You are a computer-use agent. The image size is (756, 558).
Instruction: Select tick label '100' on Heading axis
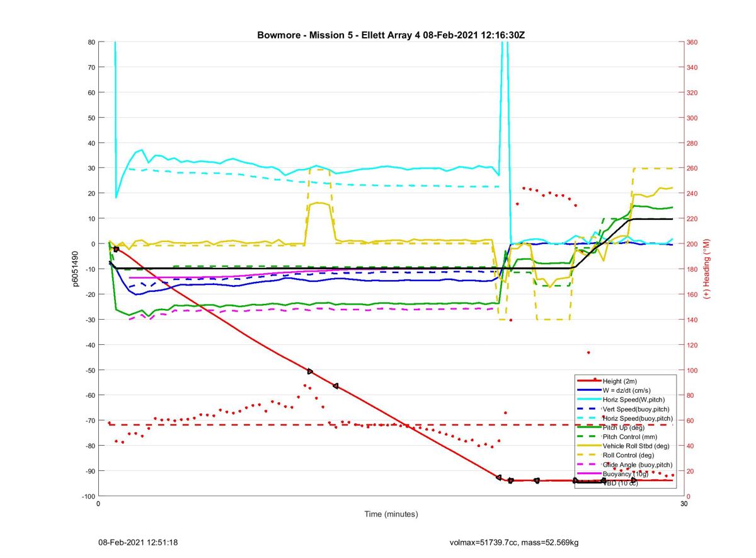692,370
